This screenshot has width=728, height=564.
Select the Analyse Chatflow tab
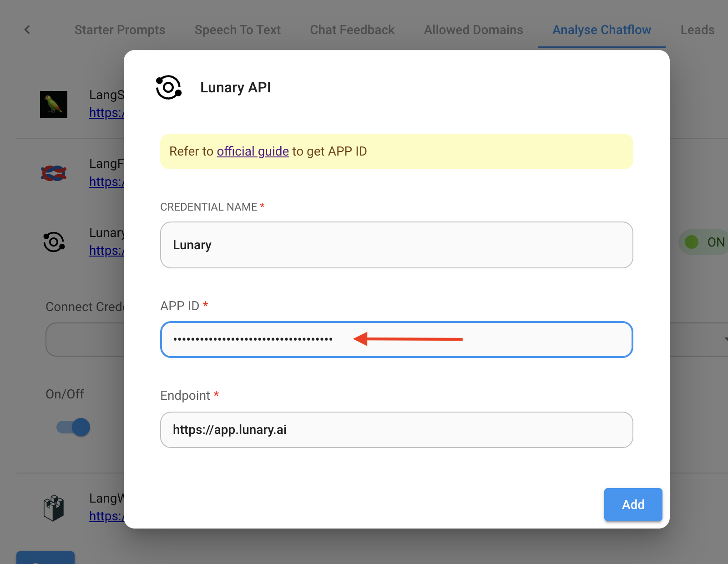(602, 30)
